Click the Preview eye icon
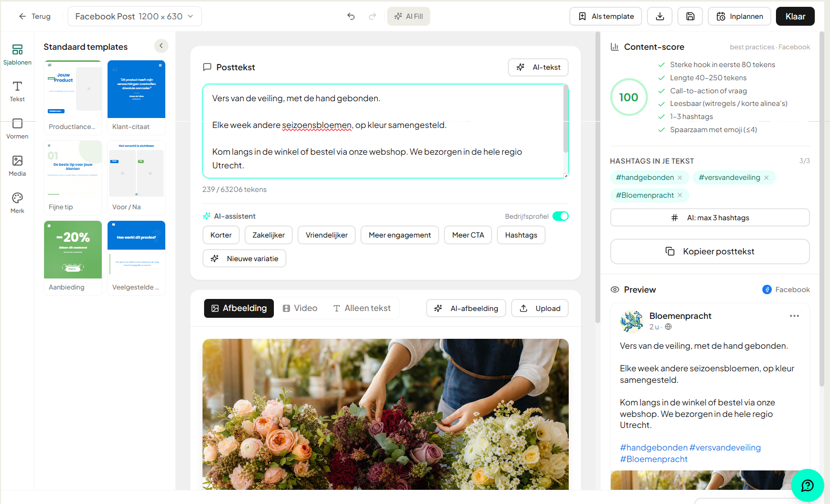Viewport: 830px width, 504px height. [615, 289]
